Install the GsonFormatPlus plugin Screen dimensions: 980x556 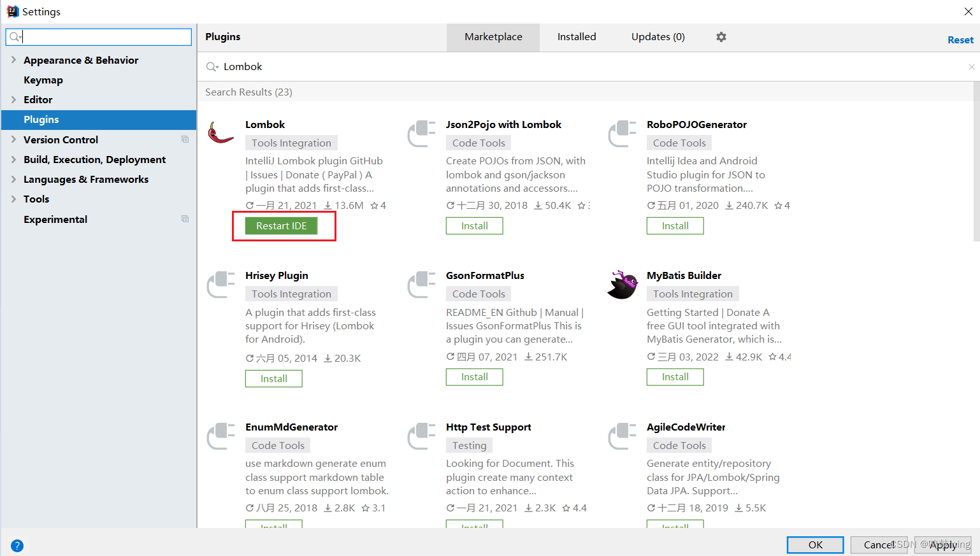coord(475,377)
